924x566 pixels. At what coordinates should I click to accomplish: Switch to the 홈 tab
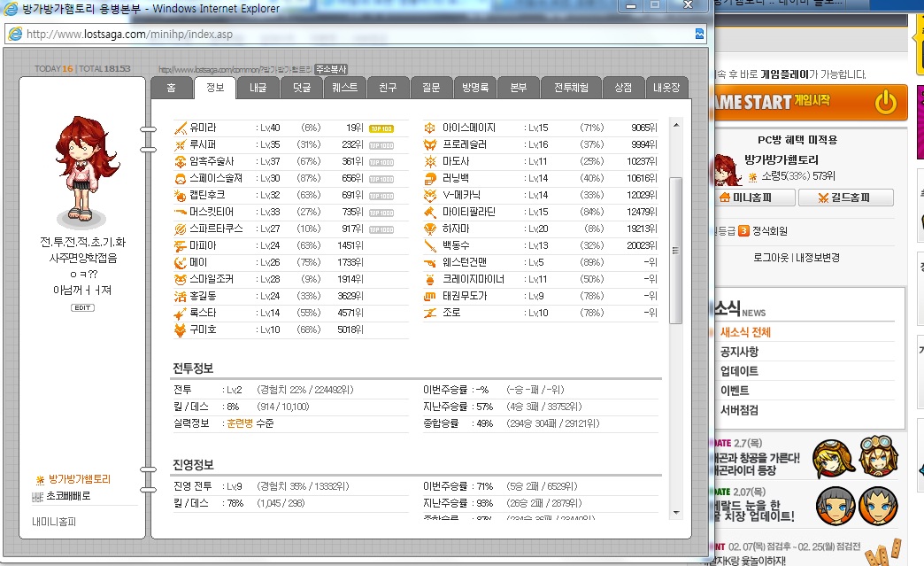tap(171, 88)
